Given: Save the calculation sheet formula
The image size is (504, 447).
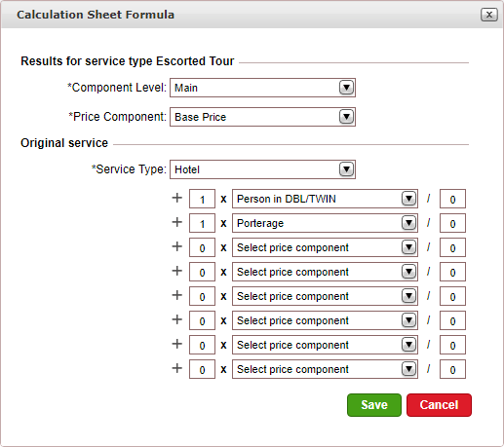Looking at the screenshot, I should point(374,405).
